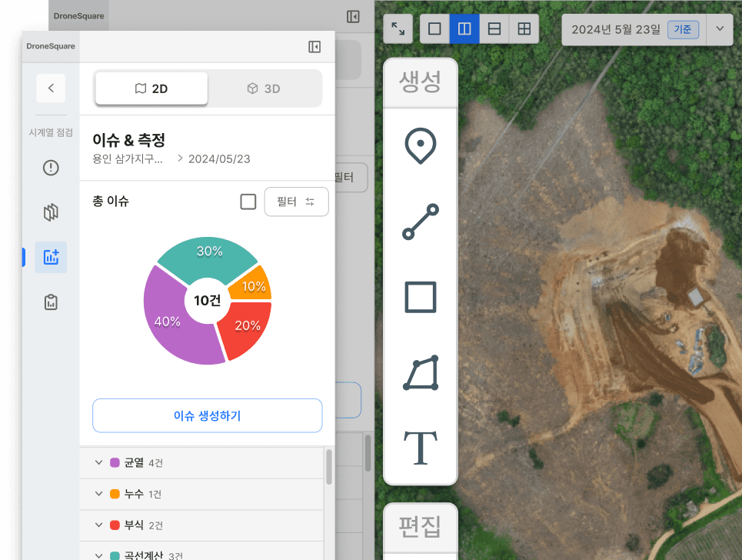Switch to single-pane map layout

pos(434,28)
